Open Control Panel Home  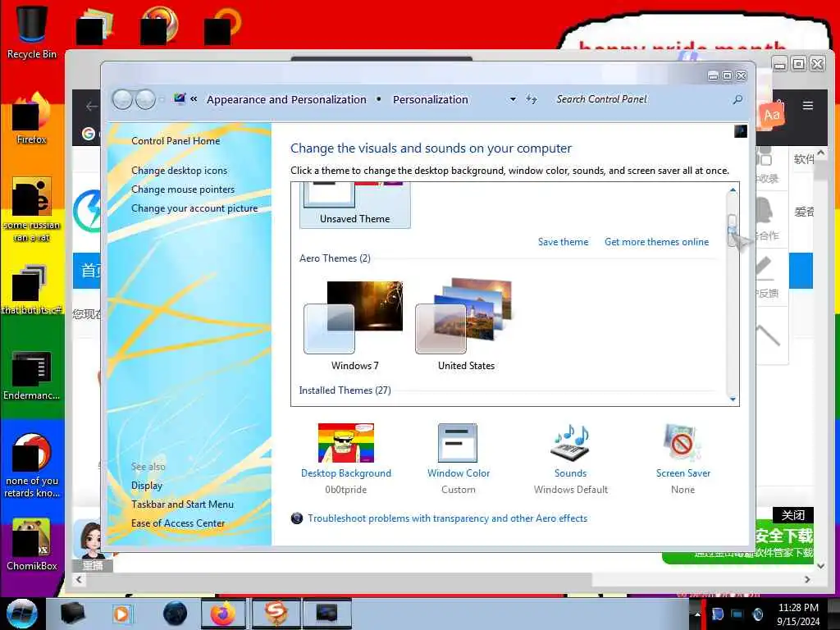click(x=176, y=141)
